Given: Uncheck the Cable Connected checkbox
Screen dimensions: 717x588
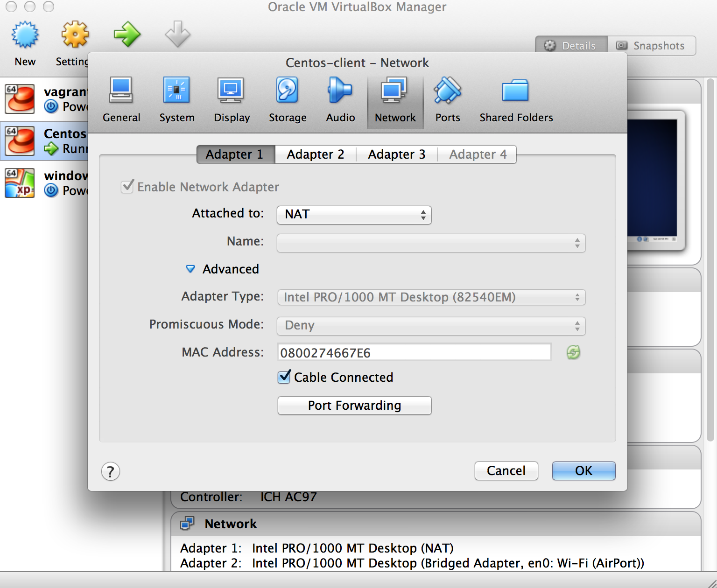Looking at the screenshot, I should [284, 377].
